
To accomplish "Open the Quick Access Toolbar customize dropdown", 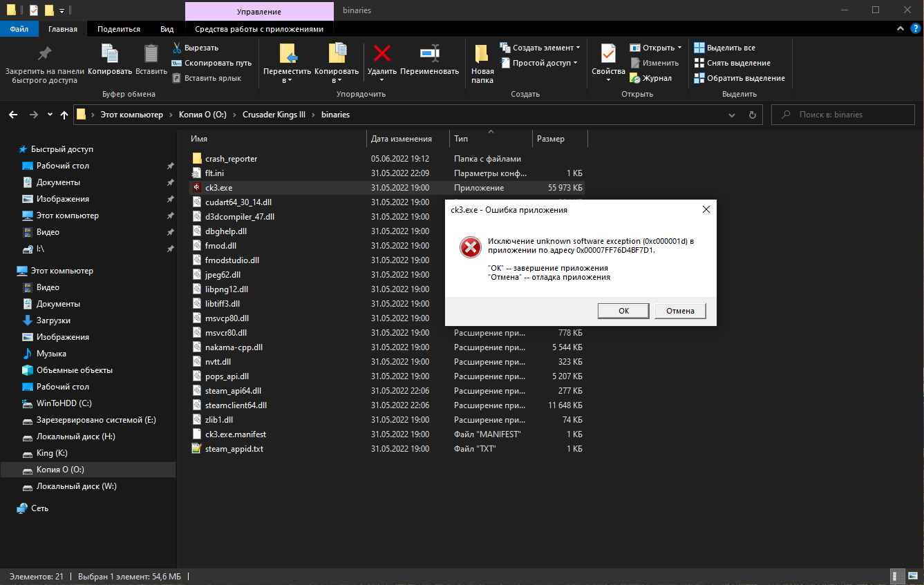I will 62,11.
